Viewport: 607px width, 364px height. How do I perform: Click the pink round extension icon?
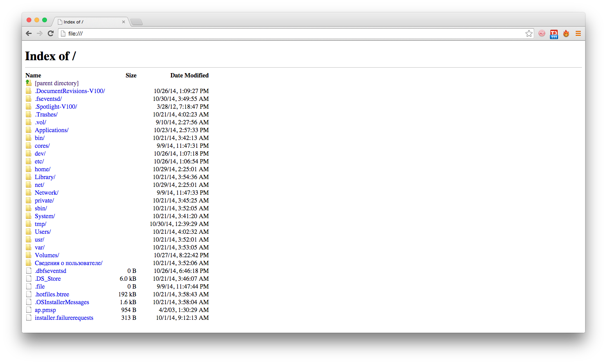click(x=542, y=34)
